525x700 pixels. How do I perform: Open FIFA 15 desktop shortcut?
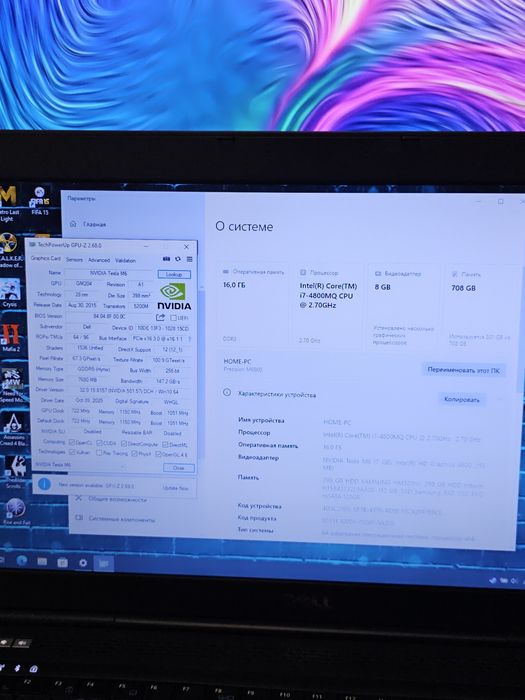pyautogui.click(x=40, y=201)
